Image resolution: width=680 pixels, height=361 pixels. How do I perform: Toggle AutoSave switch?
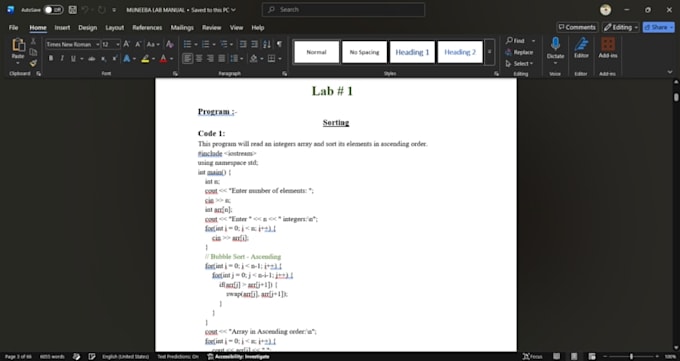click(x=53, y=10)
